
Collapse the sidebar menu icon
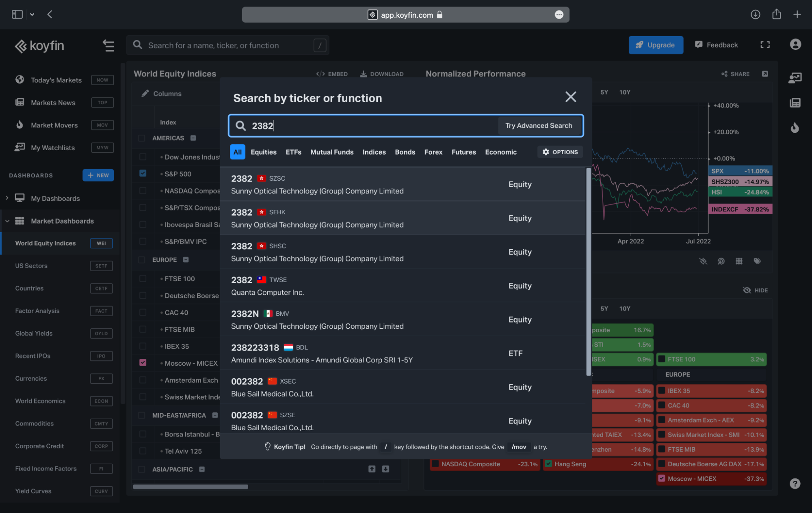108,45
